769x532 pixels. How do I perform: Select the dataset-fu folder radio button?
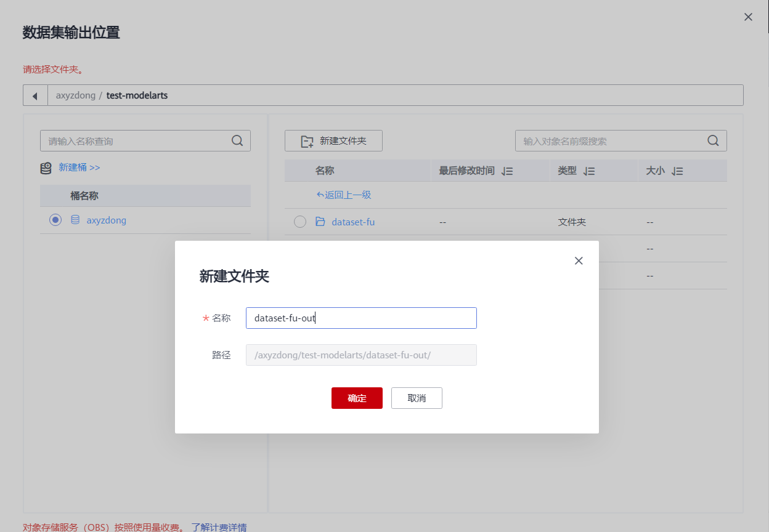click(300, 222)
